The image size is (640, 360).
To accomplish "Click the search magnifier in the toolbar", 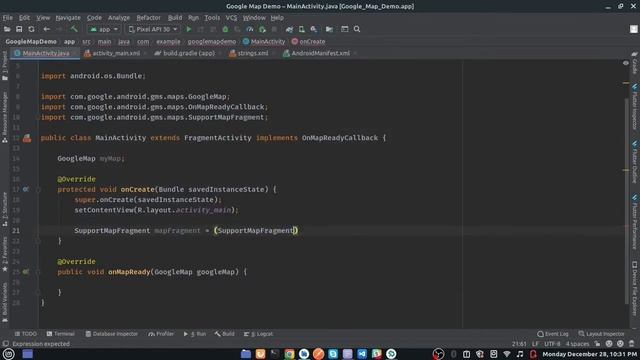I will point(357,29).
